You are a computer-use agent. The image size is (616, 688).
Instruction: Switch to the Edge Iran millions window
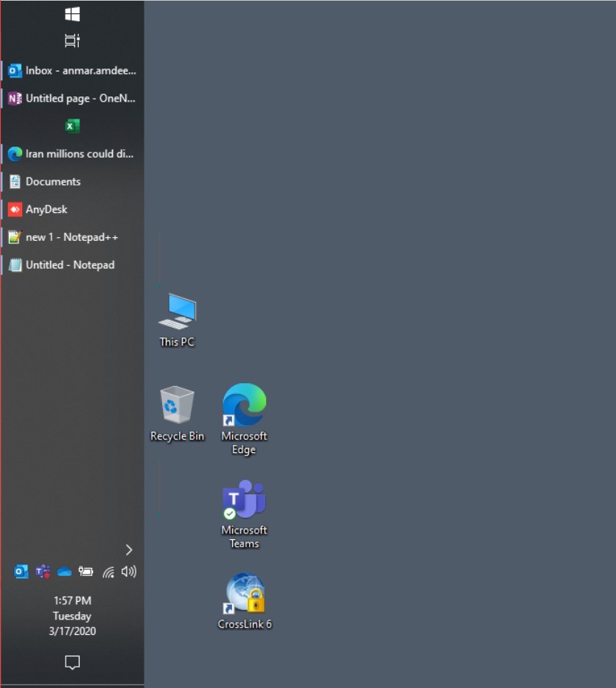click(72, 154)
